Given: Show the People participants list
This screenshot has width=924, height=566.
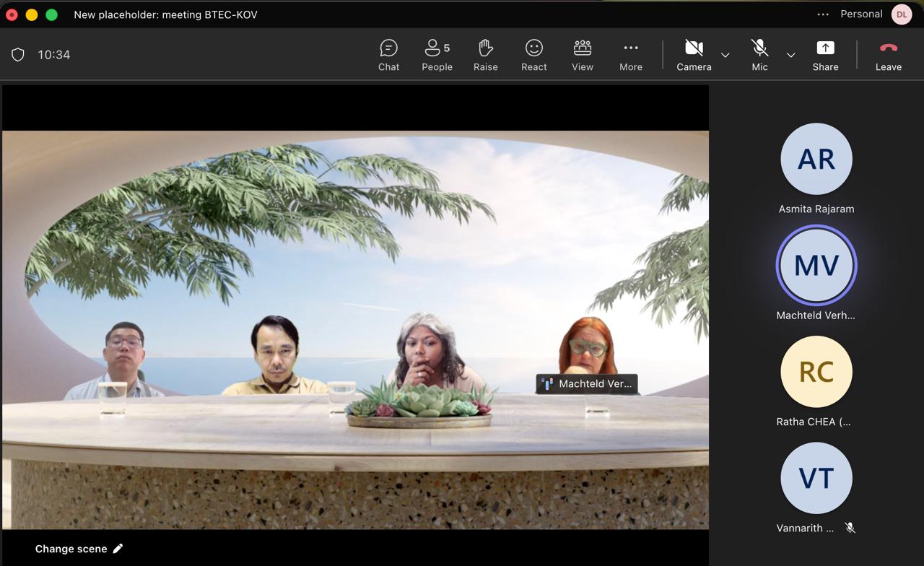Looking at the screenshot, I should tap(437, 56).
